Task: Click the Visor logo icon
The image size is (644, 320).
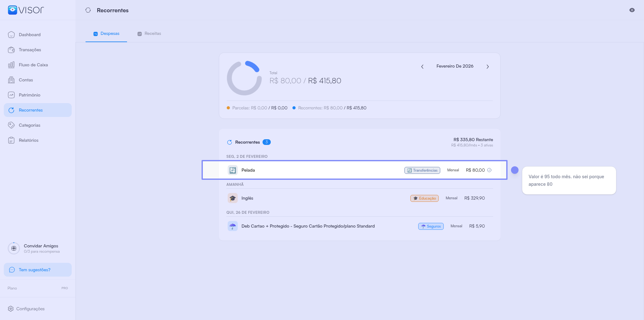Action: tap(13, 10)
